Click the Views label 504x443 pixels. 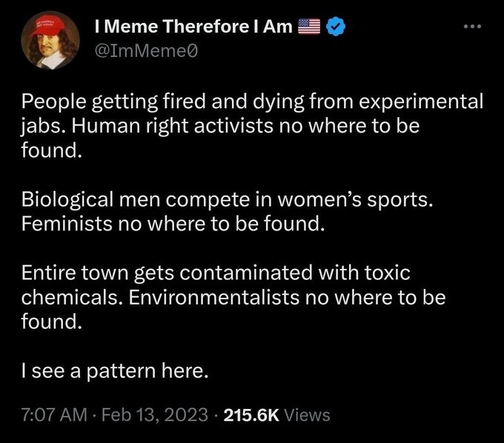click(x=307, y=415)
